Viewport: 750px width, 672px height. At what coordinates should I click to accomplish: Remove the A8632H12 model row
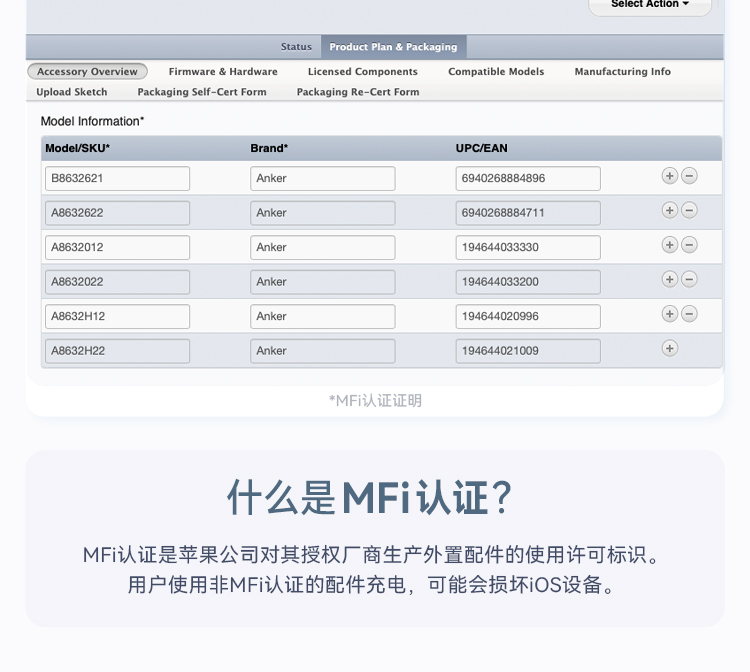[689, 314]
